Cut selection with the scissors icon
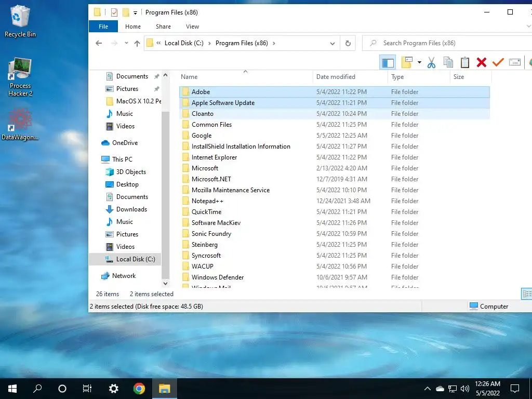532x399 pixels. 431,62
